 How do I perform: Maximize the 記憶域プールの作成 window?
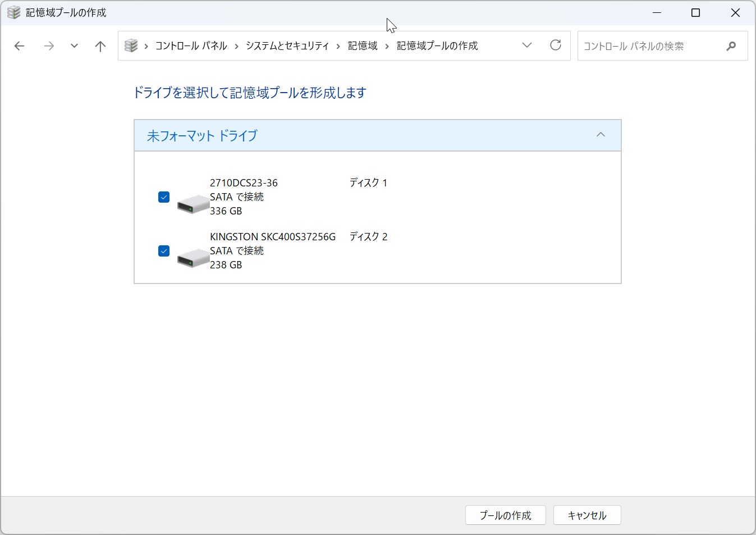click(x=695, y=12)
